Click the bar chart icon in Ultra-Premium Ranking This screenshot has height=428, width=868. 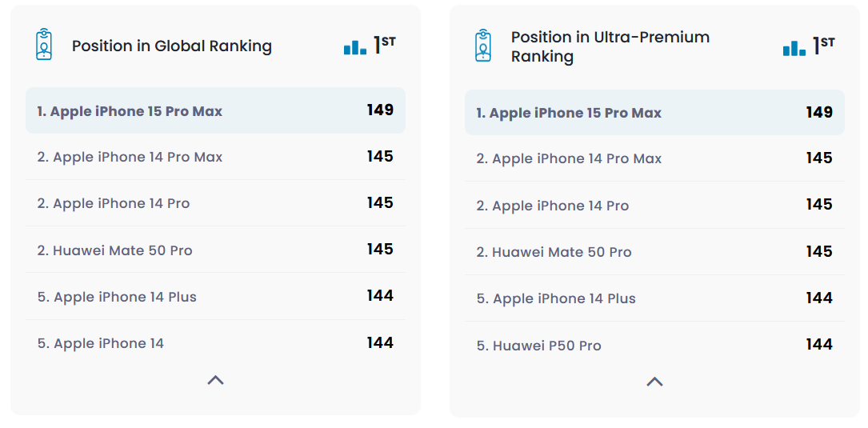pos(794,48)
